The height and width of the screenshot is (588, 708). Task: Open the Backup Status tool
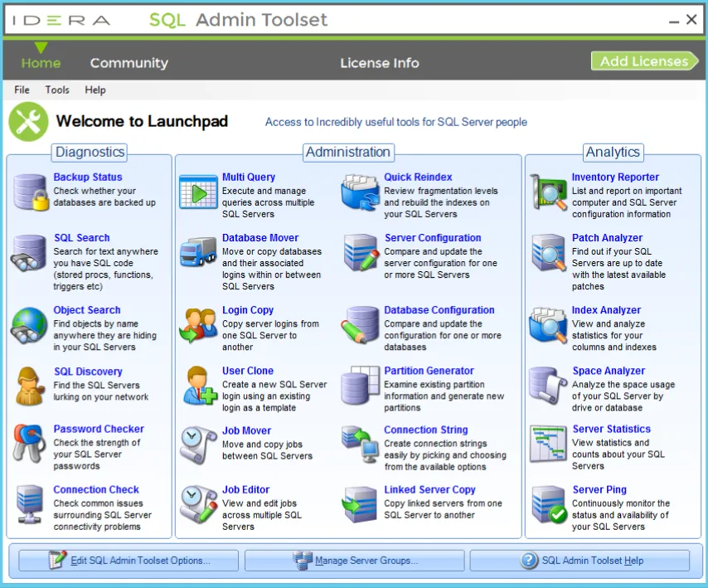coord(88,177)
